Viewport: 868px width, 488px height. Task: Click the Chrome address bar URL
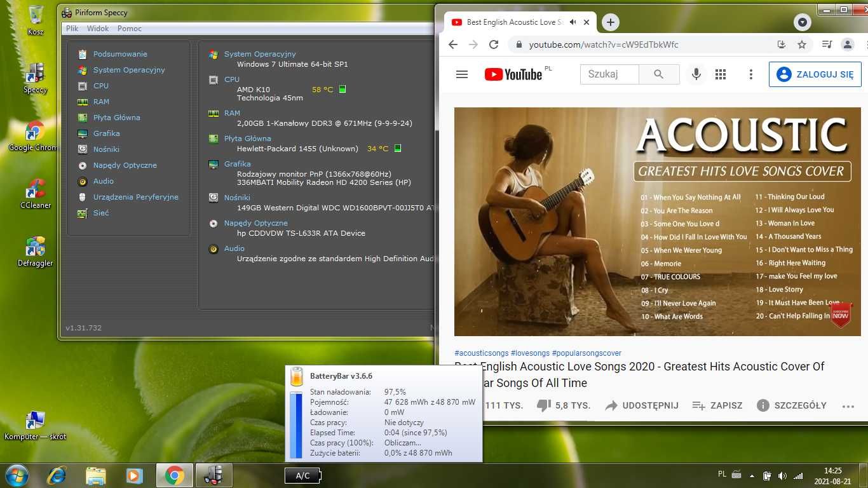[x=604, y=44]
